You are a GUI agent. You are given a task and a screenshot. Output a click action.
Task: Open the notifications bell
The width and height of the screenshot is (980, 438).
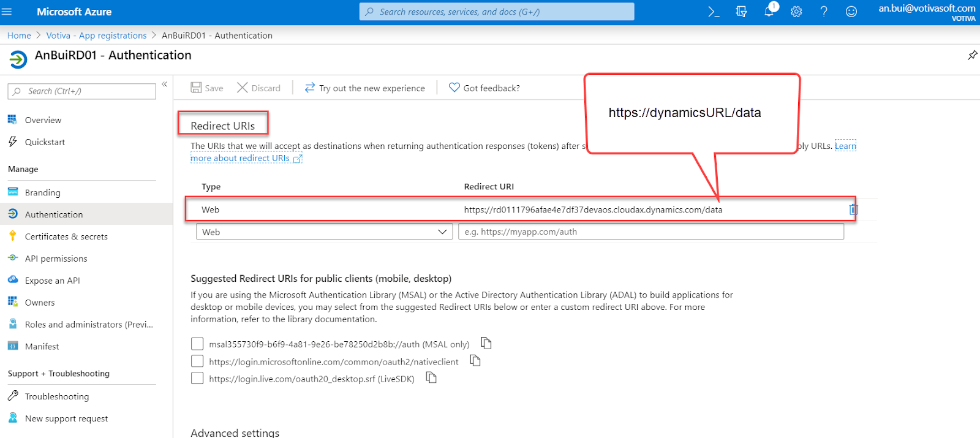(x=769, y=11)
